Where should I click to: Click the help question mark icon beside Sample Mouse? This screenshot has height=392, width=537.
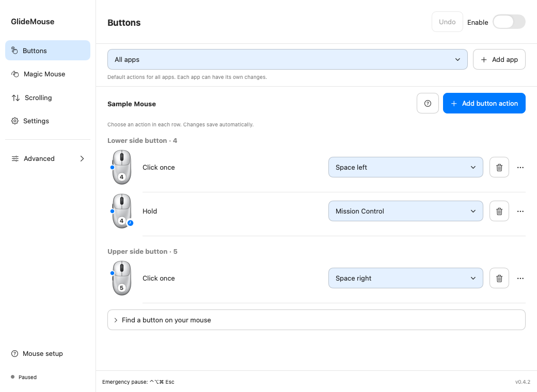(428, 103)
